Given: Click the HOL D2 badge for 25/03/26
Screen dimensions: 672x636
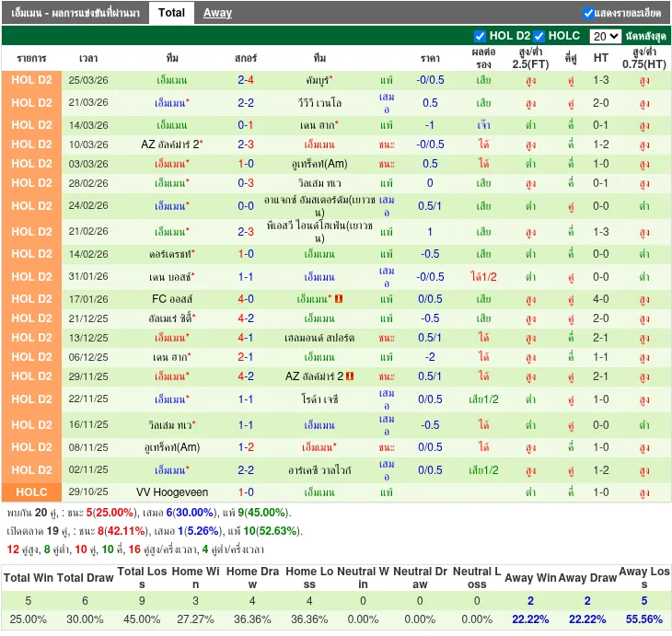Looking at the screenshot, I should tap(32, 80).
